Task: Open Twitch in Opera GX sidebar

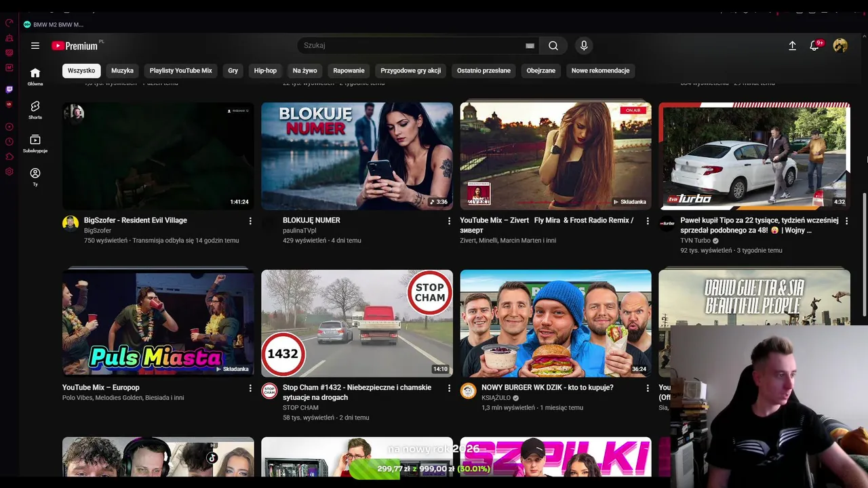Action: (x=9, y=89)
